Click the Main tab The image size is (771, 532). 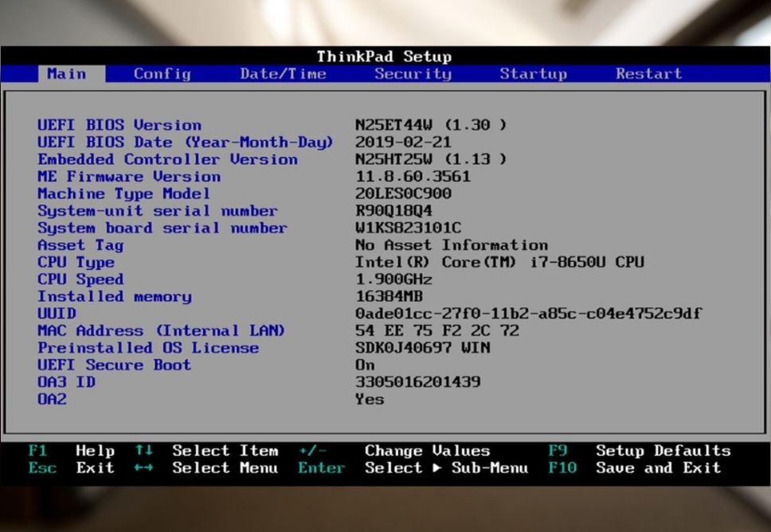66,74
